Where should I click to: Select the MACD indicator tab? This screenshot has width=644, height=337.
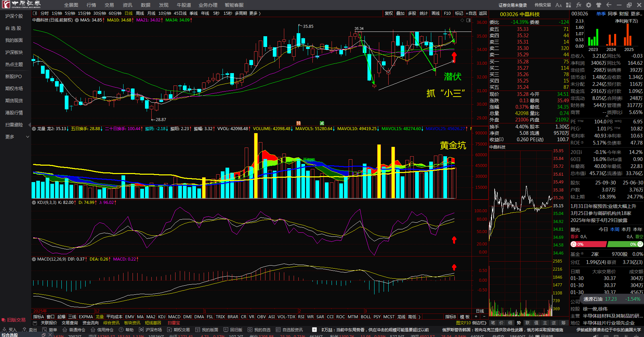tap(174, 317)
